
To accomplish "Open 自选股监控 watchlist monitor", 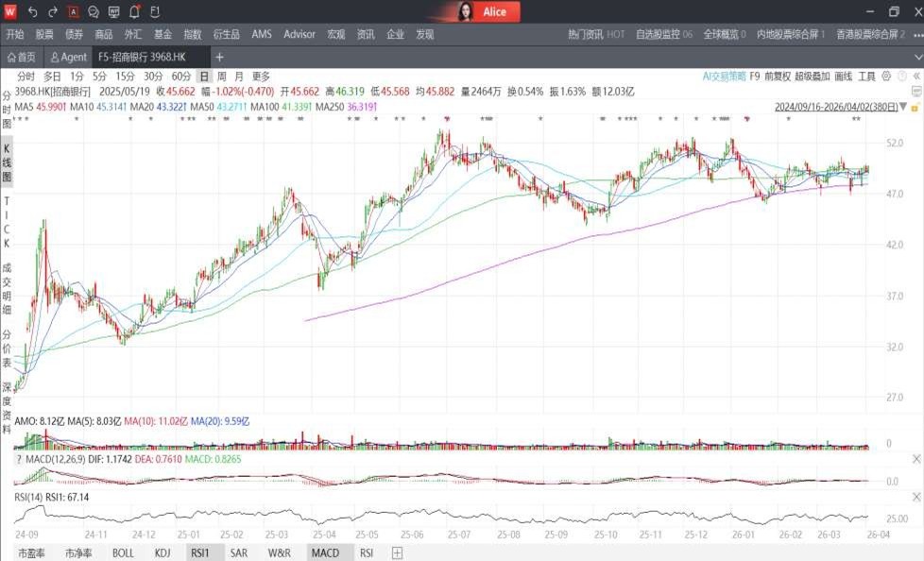I will click(663, 34).
